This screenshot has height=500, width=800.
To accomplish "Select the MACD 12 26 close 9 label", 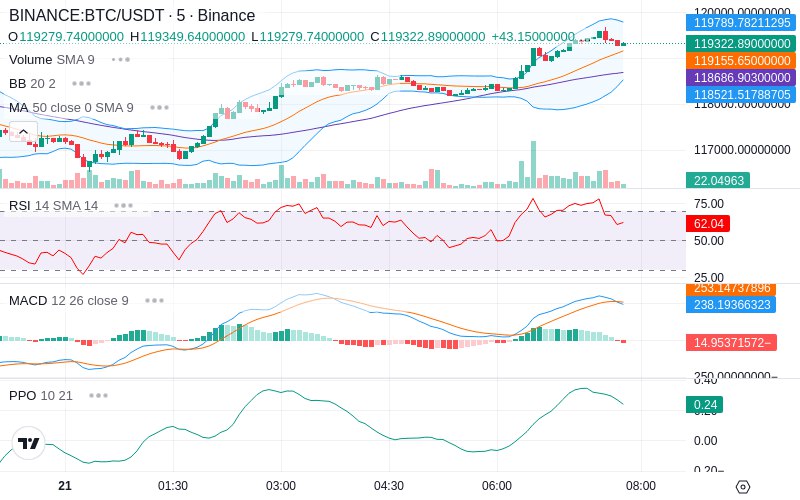I will click(x=68, y=301).
